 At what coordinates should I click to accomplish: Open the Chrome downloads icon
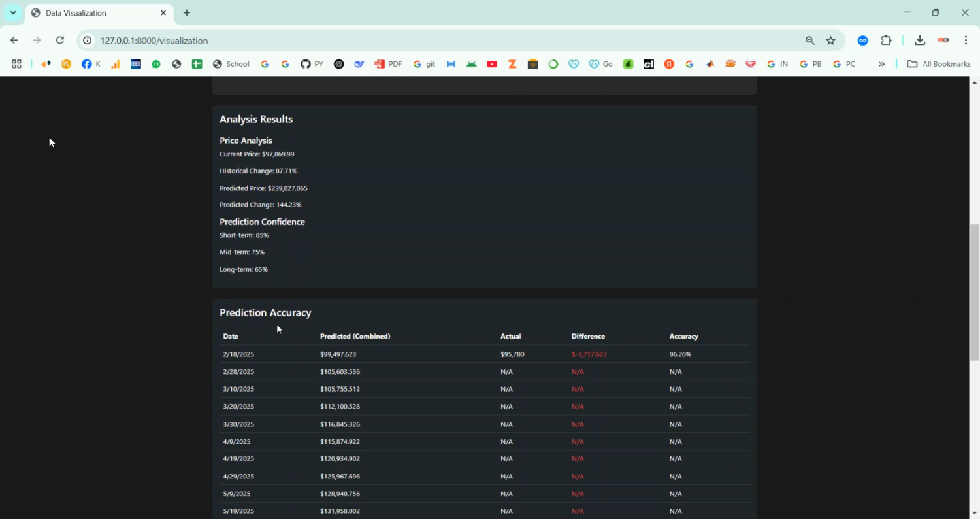[920, 41]
